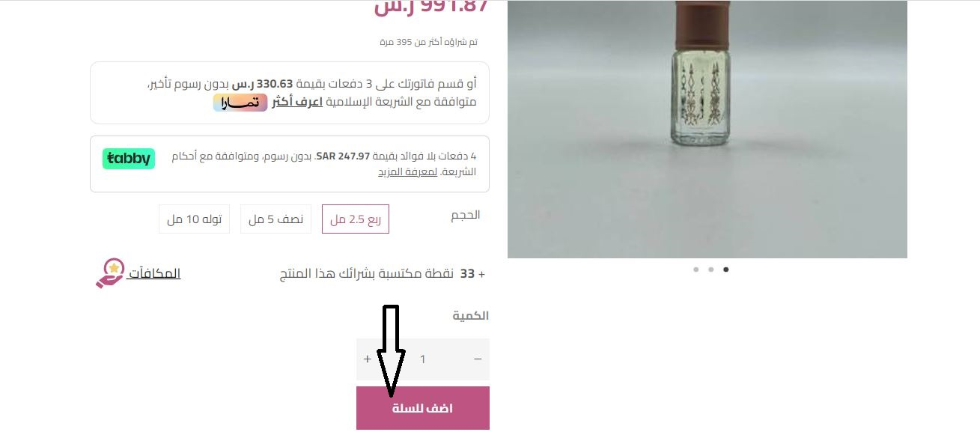980x435 pixels.
Task: Open the rewards hand-with-star icon
Action: (110, 273)
